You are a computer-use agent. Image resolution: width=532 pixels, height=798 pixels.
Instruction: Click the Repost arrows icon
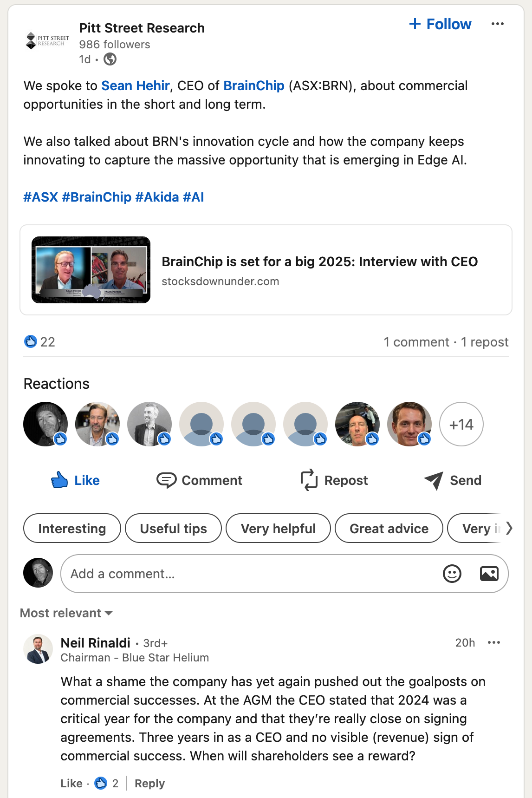[x=309, y=480]
